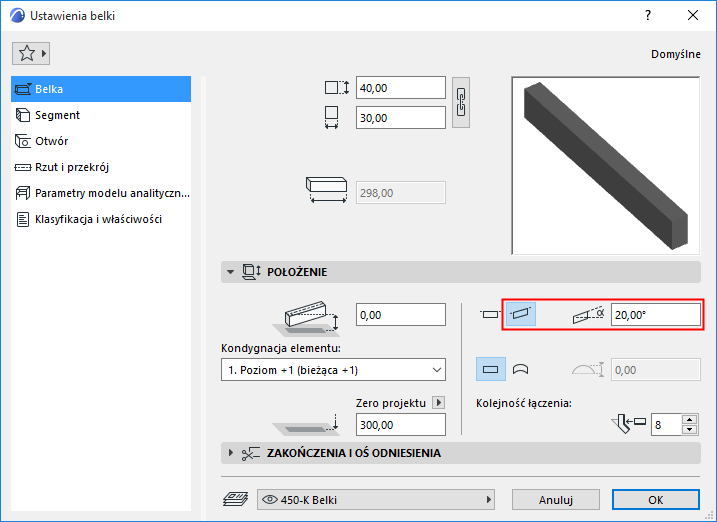Image resolution: width=717 pixels, height=522 pixels.
Task: Click the beam width icon
Action: point(332,117)
